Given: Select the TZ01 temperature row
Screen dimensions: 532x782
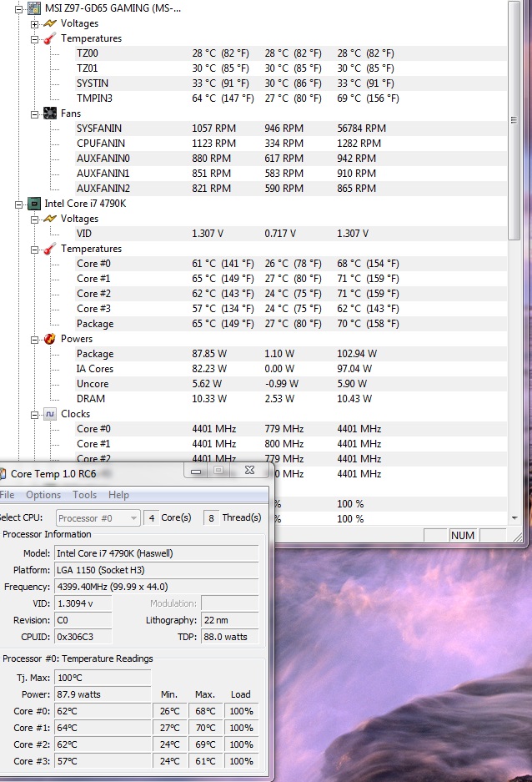Looking at the screenshot, I should pyautogui.click(x=290, y=68).
